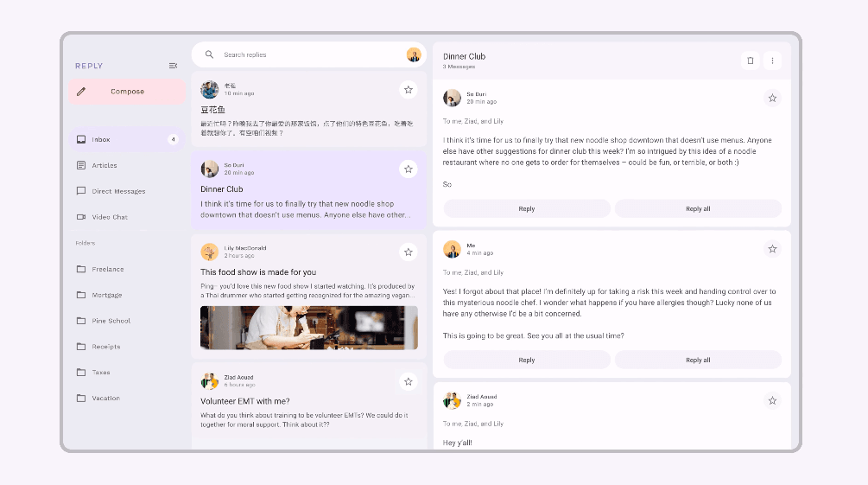Delete the Dinner Club thread with trash icon
Viewport: 868px width, 485px height.
click(750, 61)
